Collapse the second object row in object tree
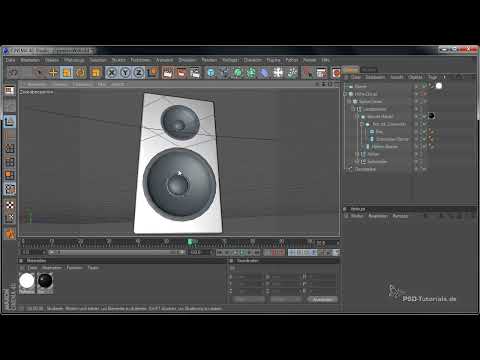Viewport: 480px width, 360px height. coord(346,94)
